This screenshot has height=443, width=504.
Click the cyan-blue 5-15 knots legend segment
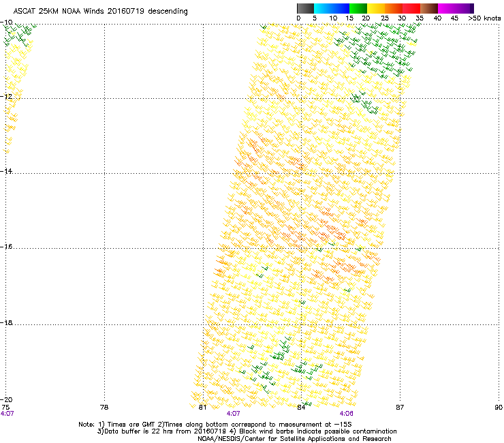click(332, 8)
